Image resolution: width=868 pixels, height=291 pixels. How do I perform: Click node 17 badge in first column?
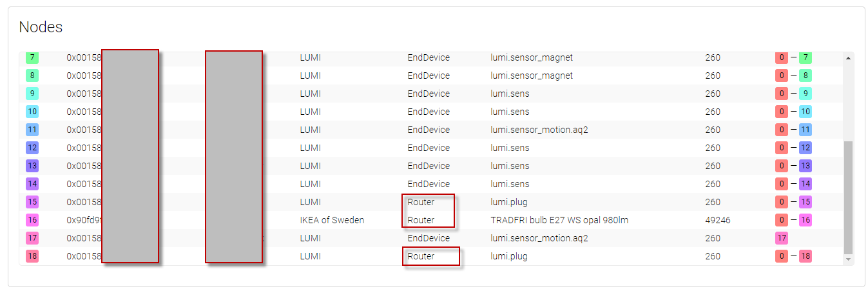pos(32,238)
